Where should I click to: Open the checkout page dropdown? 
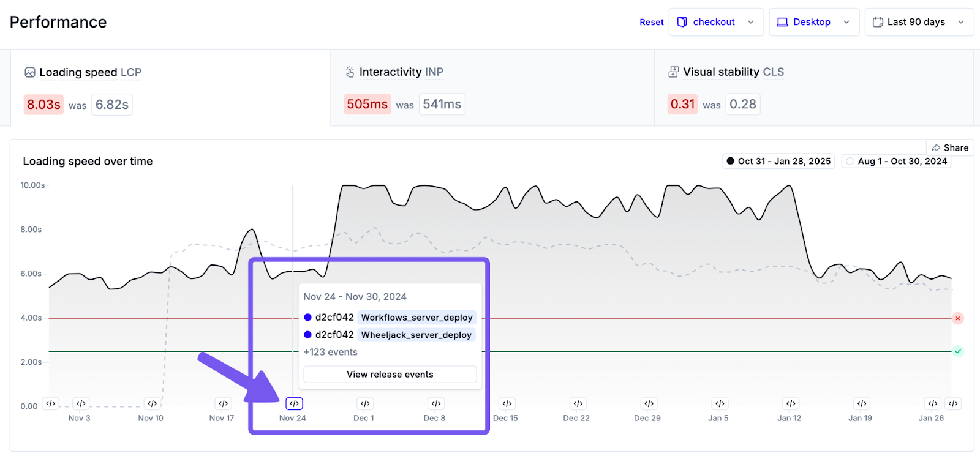click(x=716, y=22)
